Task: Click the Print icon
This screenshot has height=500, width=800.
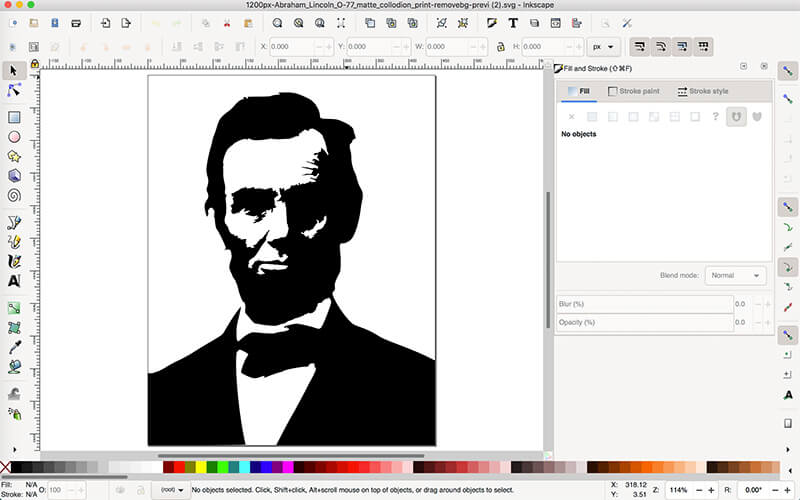Action: pos(76,23)
